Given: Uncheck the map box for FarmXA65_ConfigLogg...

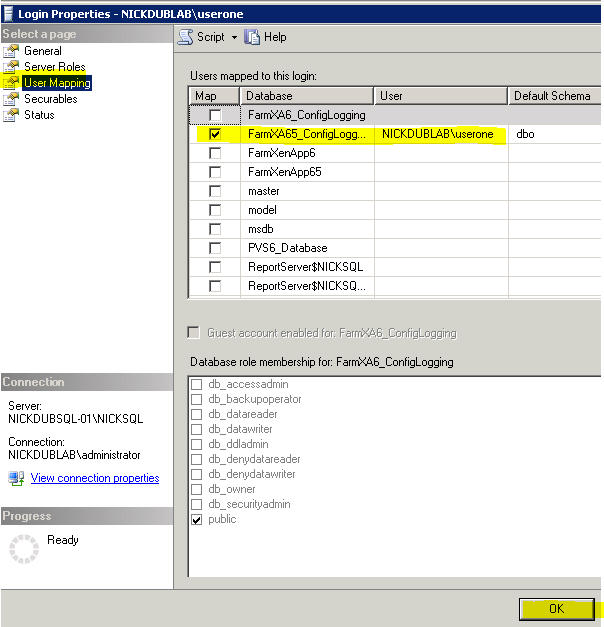Looking at the screenshot, I should pyautogui.click(x=215, y=134).
